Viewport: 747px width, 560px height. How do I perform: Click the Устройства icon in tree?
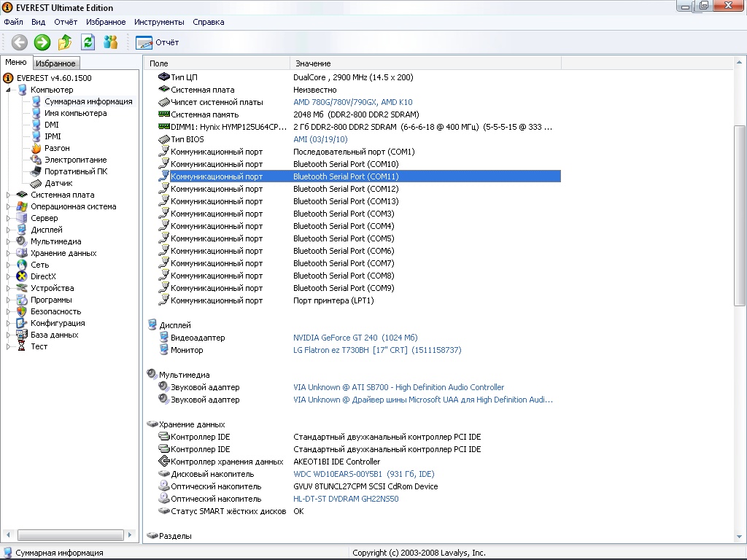(x=22, y=288)
